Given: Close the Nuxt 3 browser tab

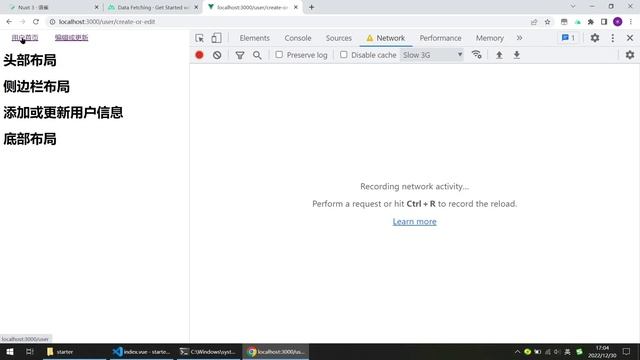Looking at the screenshot, I should pyautogui.click(x=96, y=7).
